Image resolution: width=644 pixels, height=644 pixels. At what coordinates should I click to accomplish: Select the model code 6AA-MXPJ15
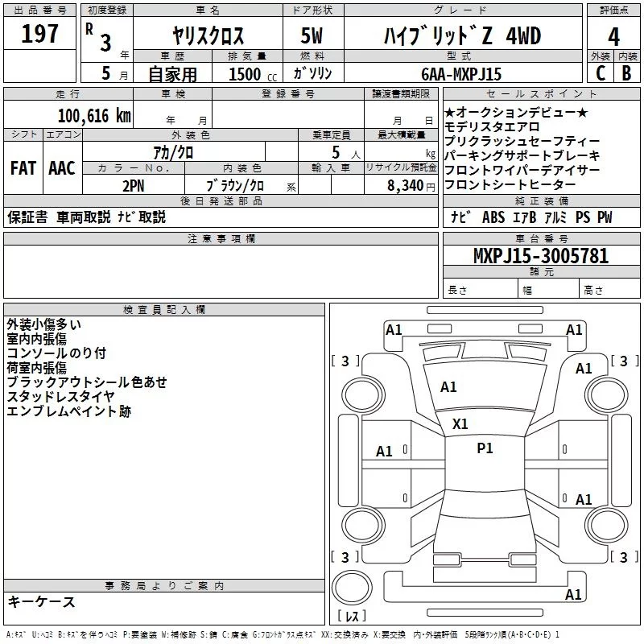[x=461, y=74]
